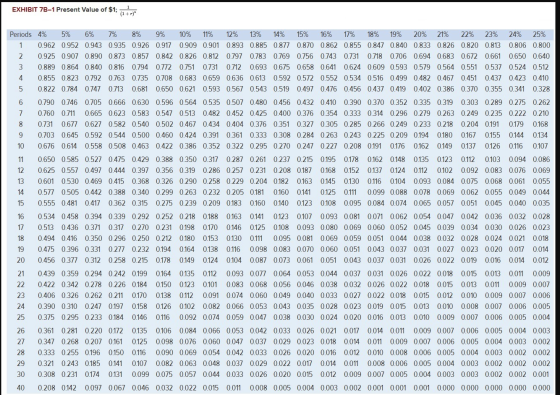
Task: Select the period 15 row label
Action: click(21, 203)
